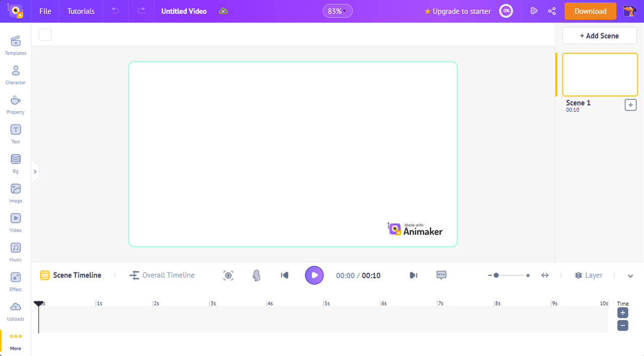Switch to Scene Timeline tab

pyautogui.click(x=71, y=275)
